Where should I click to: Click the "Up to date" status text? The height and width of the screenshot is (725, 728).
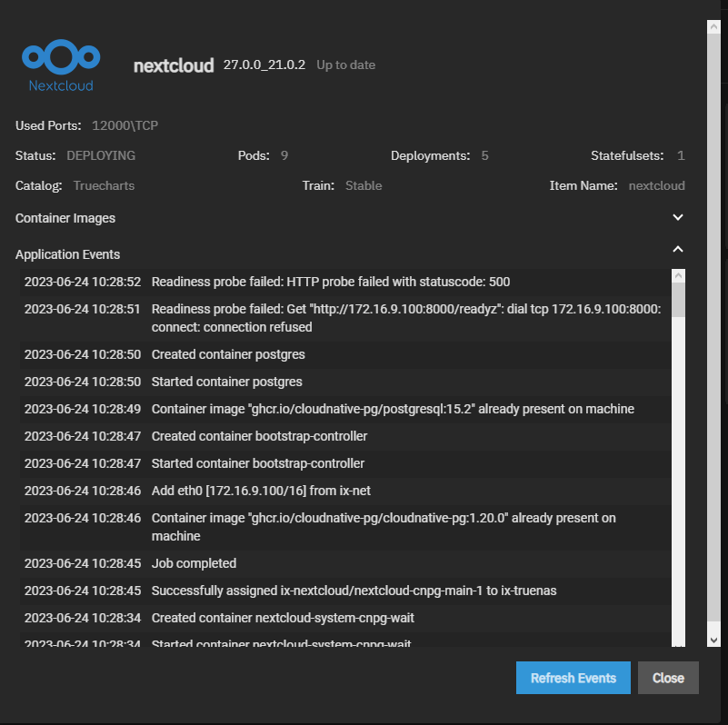[345, 65]
